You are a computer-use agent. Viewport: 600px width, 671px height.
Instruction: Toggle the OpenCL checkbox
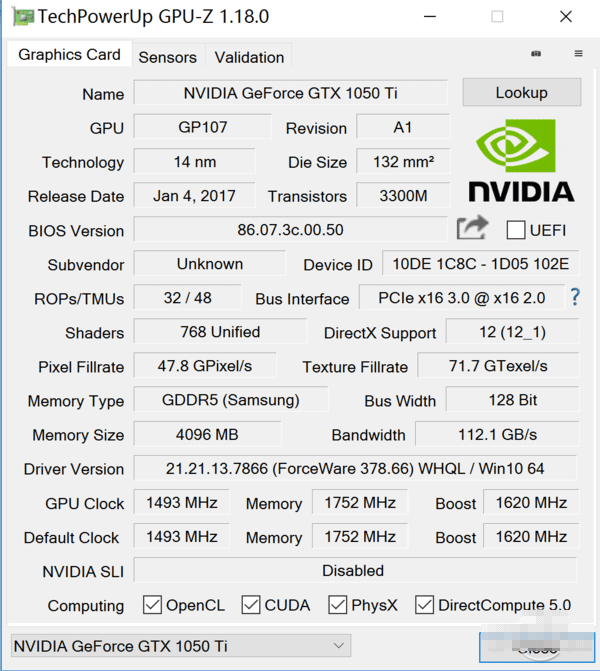(152, 605)
